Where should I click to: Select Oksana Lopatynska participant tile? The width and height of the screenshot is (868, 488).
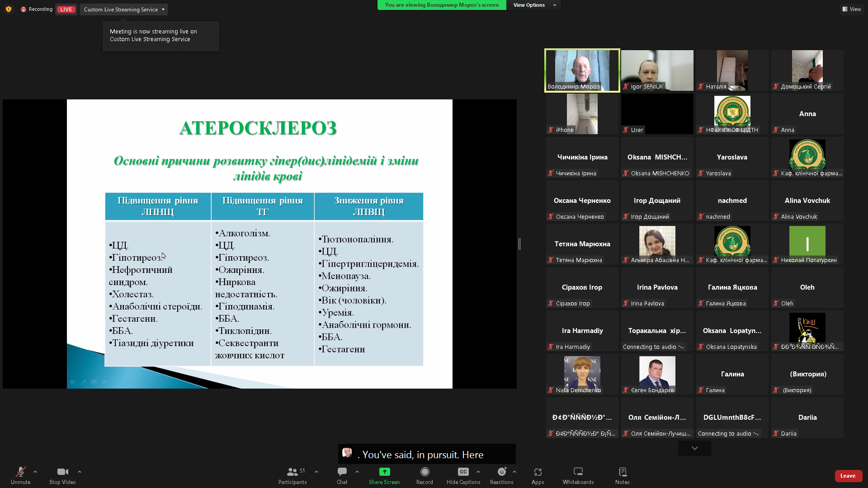(732, 331)
